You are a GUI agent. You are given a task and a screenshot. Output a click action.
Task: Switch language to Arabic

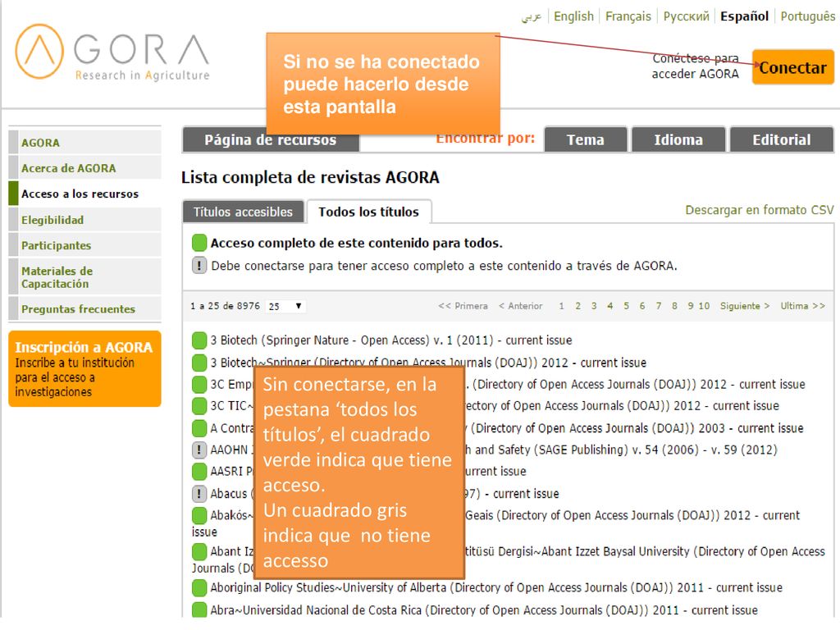coord(532,16)
